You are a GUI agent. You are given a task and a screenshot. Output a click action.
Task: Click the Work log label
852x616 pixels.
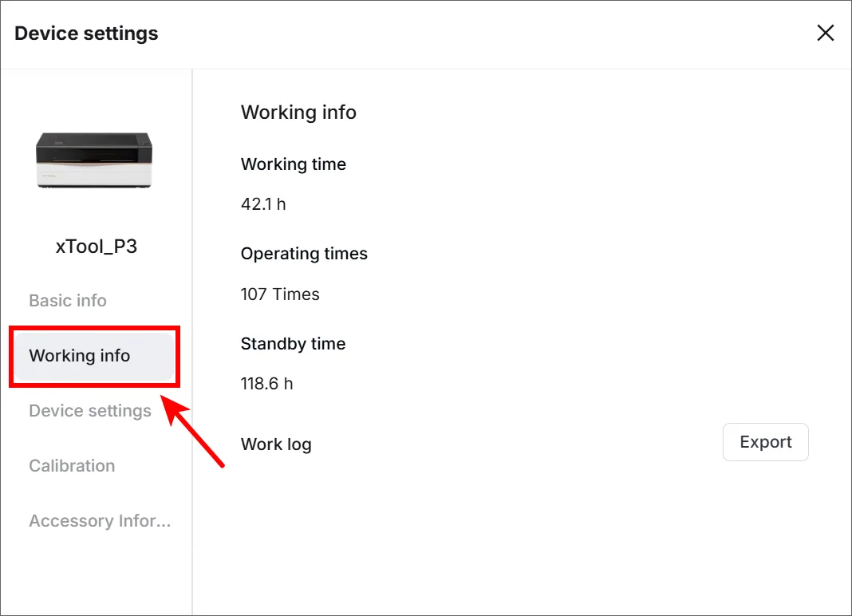276,444
